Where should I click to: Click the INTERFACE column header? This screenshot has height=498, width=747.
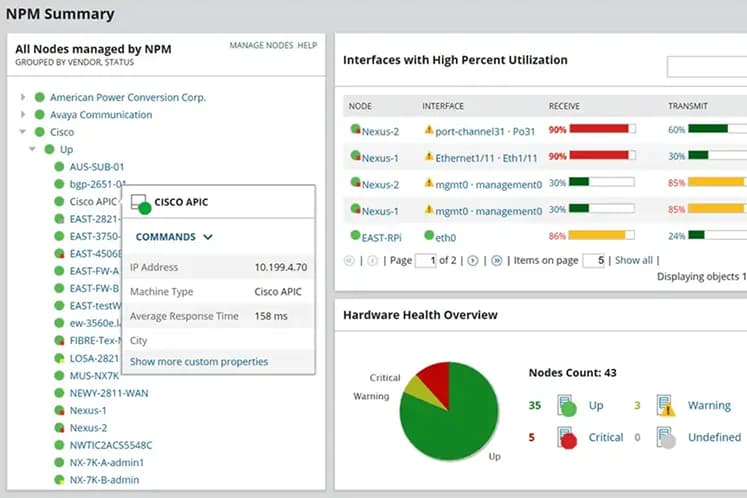pyautogui.click(x=443, y=106)
